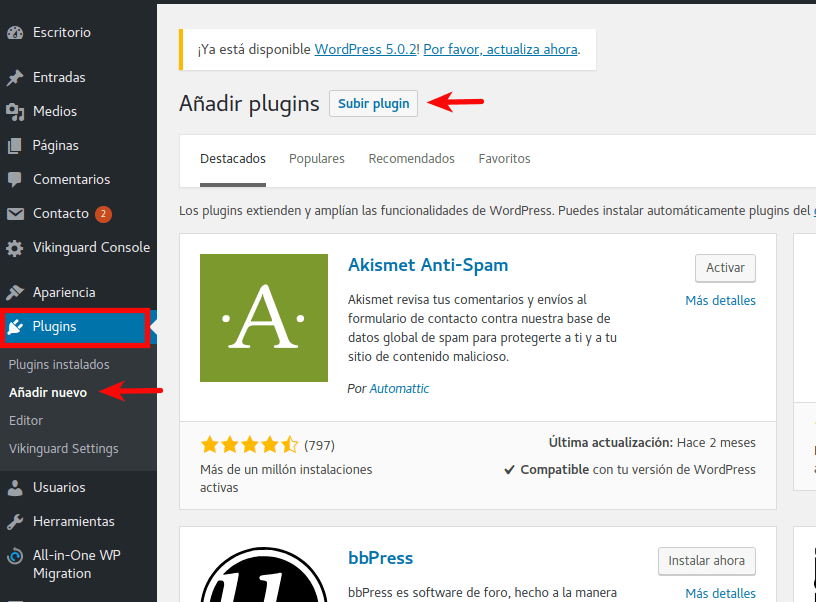Viewport: 816px width, 602px height.
Task: Open Páginas section
Action: pos(55,146)
